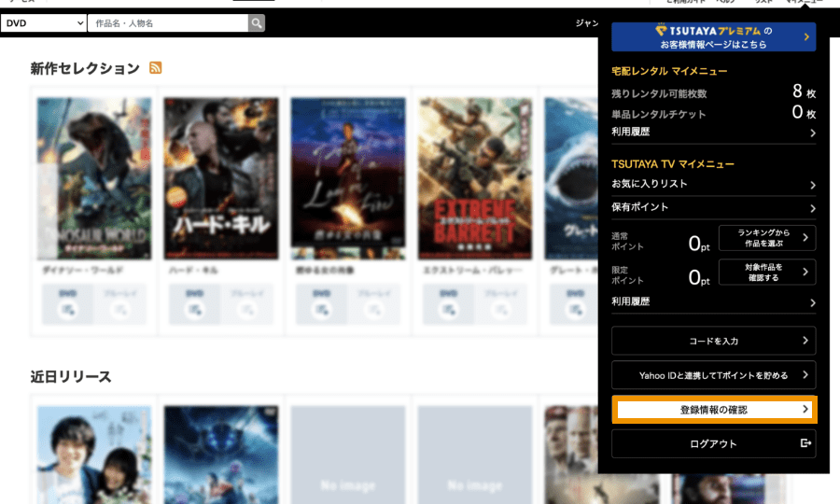Expand 保有ポイント menu row
The width and height of the screenshot is (840, 504).
tap(713, 207)
